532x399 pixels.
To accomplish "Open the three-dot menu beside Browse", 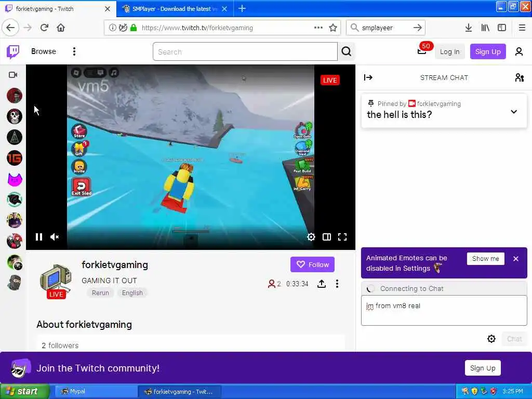I will [74, 51].
